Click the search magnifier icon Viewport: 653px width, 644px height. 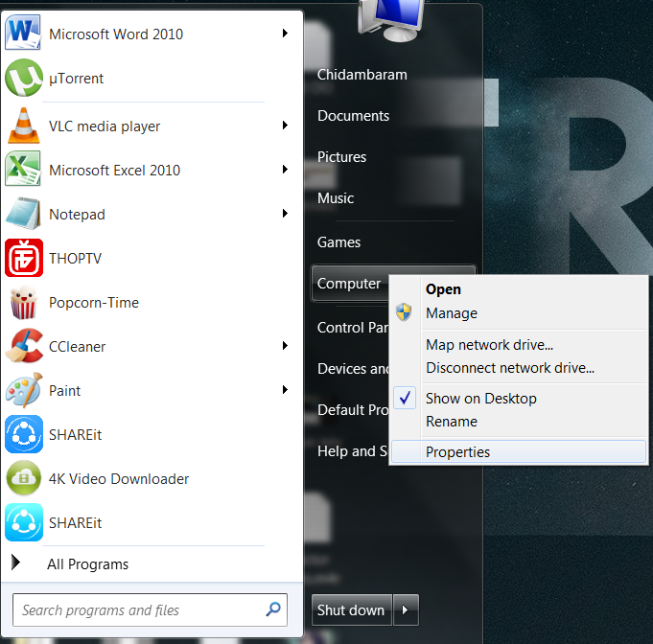[x=273, y=609]
